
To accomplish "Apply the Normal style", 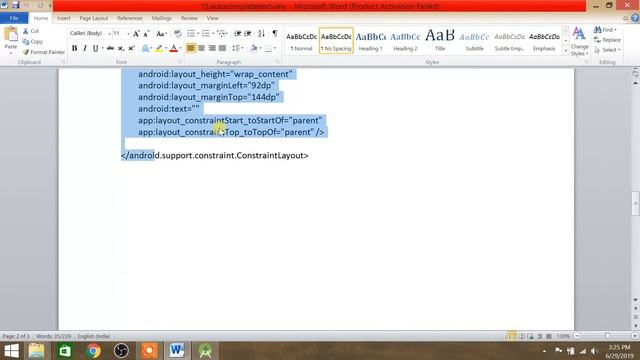I will click(301, 41).
